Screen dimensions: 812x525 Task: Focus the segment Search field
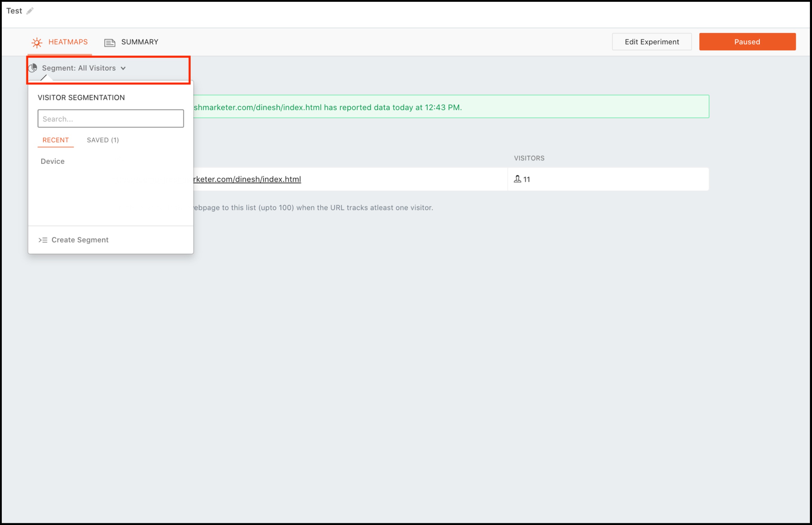(x=110, y=119)
